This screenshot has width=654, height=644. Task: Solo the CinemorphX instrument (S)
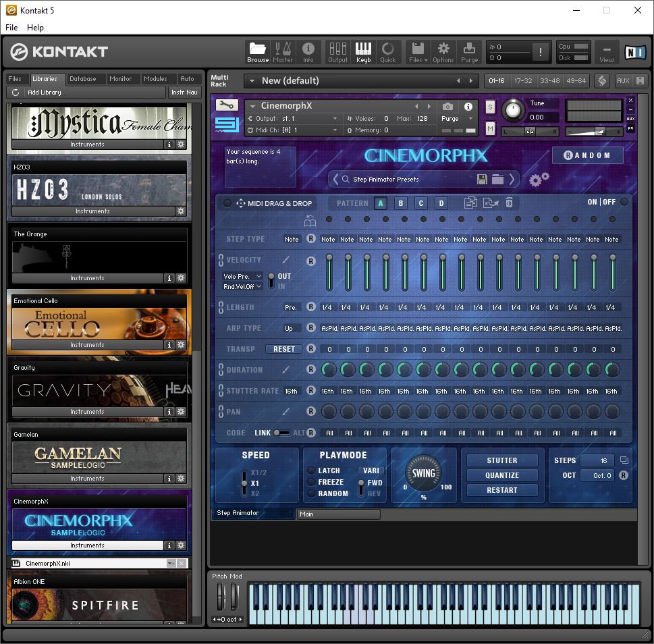pos(490,107)
